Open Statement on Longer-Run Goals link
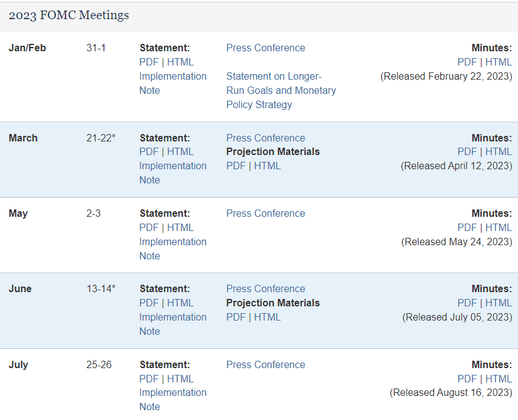This screenshot has height=420, width=518. click(281, 91)
